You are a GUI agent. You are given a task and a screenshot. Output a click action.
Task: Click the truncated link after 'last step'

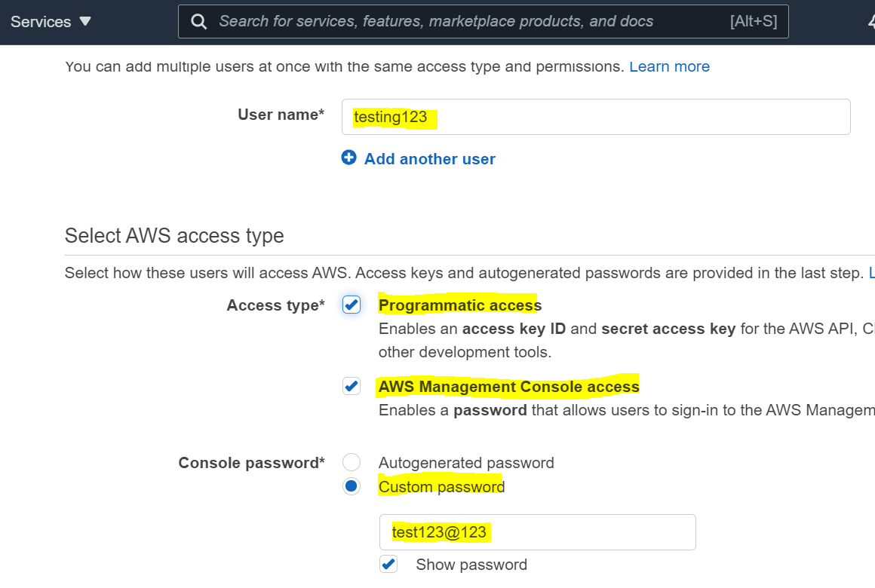point(871,272)
